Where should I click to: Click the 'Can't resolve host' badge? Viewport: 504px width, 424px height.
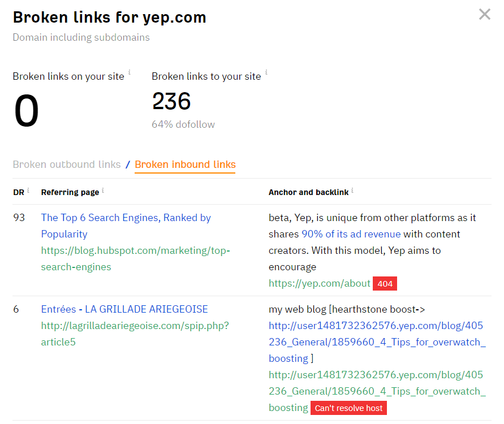tap(348, 408)
